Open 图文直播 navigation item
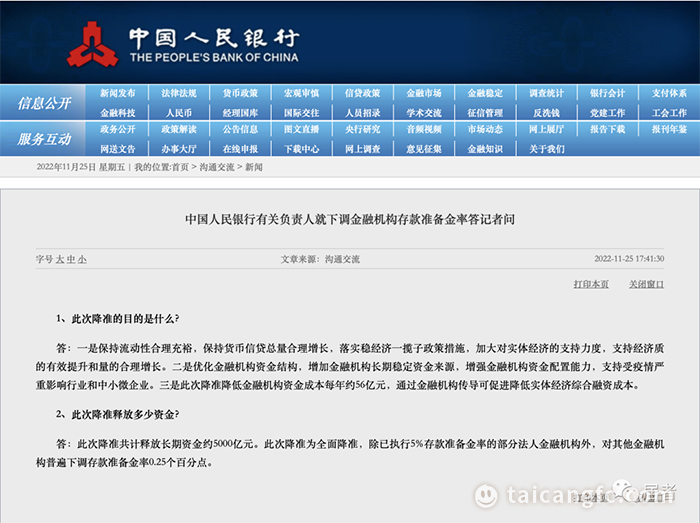Image resolution: width=700 pixels, height=523 pixels. coord(301,129)
